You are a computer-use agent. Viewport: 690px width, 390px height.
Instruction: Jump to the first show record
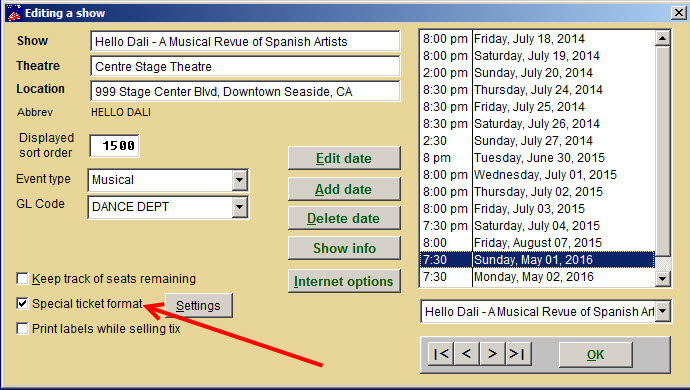click(x=441, y=353)
